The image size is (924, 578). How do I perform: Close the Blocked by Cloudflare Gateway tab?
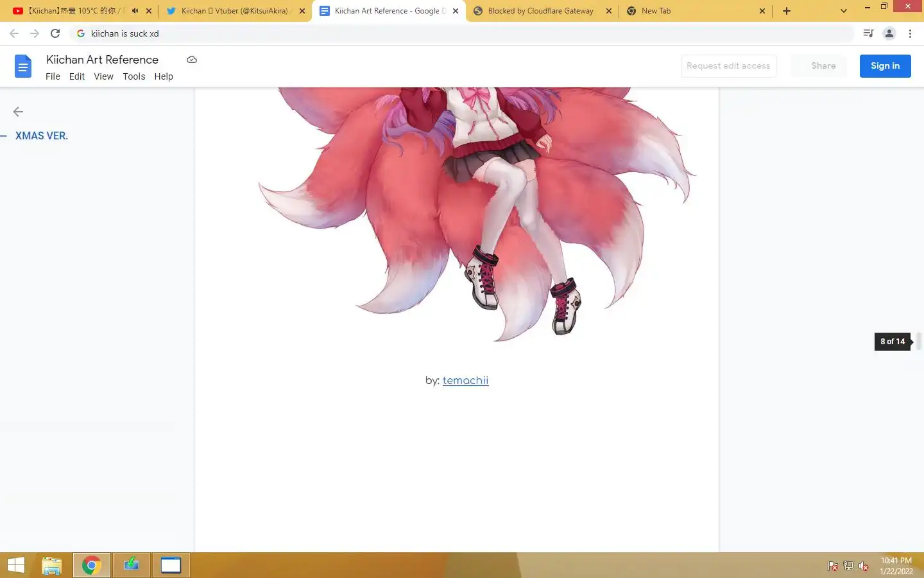tap(609, 11)
